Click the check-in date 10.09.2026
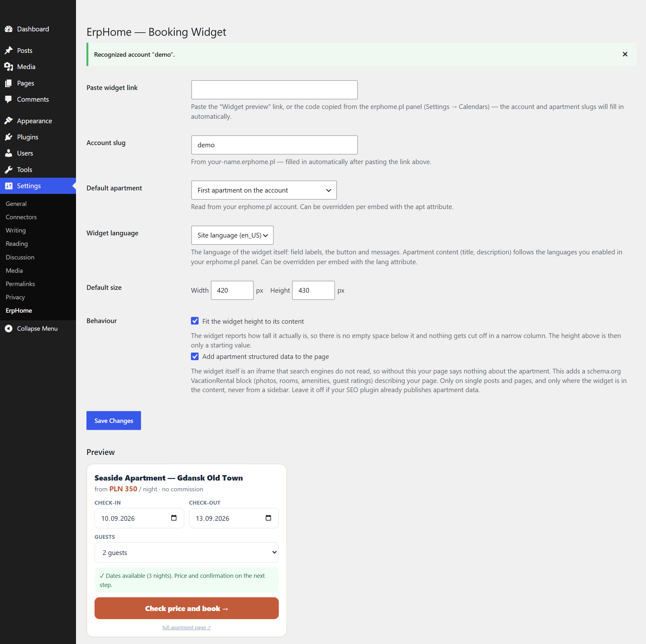This screenshot has width=646, height=644. tap(118, 518)
